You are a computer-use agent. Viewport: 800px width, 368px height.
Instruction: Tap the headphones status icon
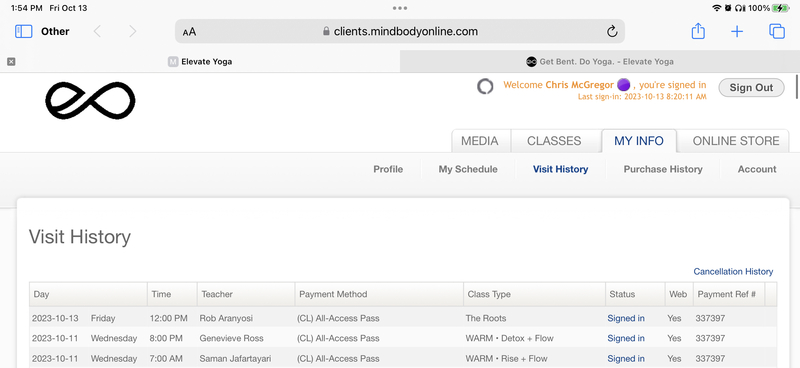click(x=741, y=8)
